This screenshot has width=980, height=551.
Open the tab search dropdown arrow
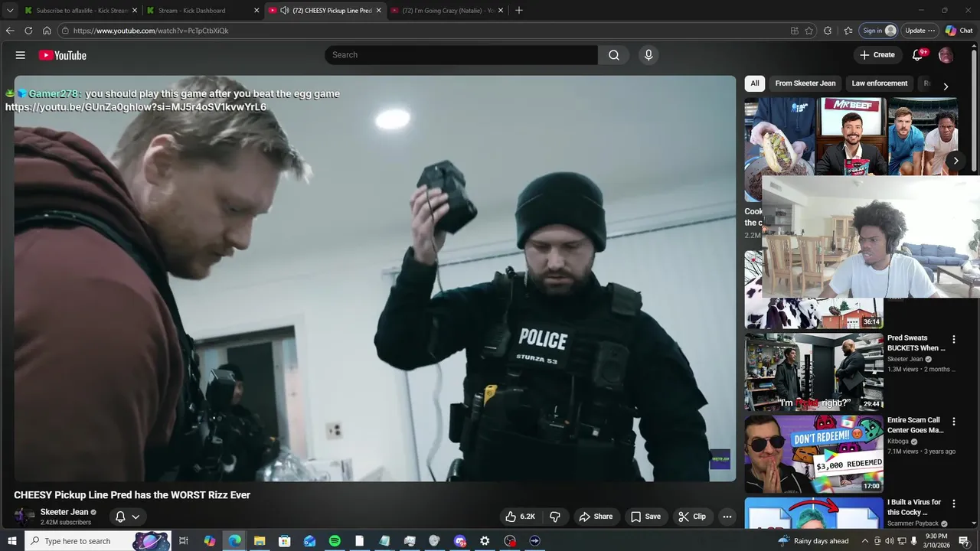click(10, 11)
